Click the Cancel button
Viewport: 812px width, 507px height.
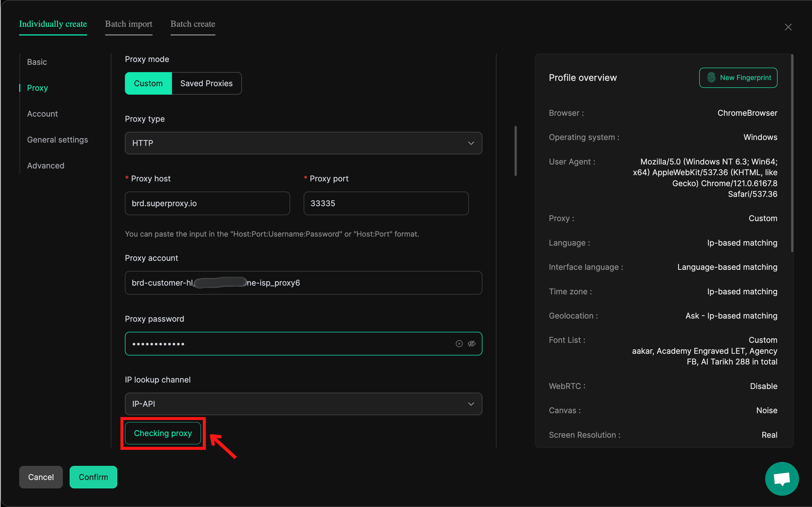(41, 477)
